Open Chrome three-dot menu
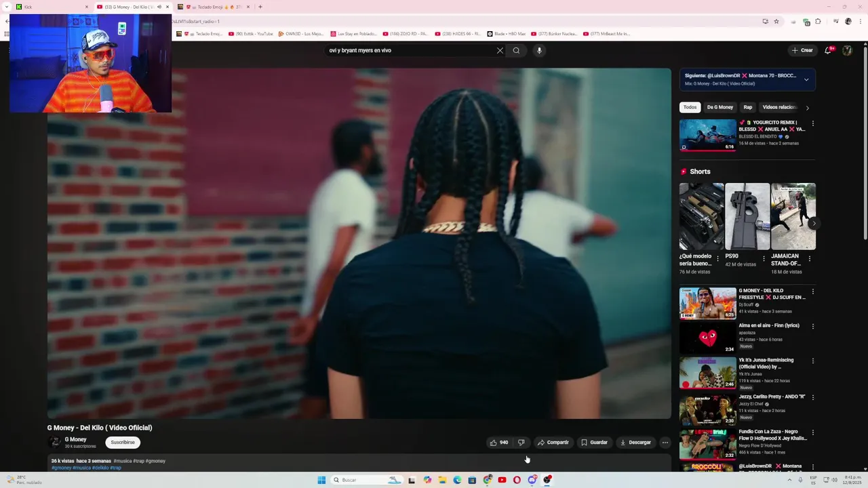Viewport: 868px width, 488px height. coord(861,22)
